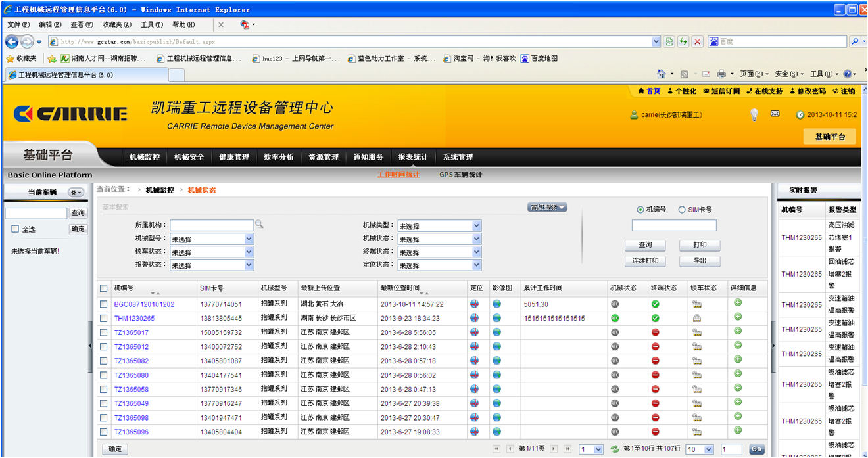Screen dimensions: 868x458
Task: Click the locate icon for BGC087120101202
Action: coord(475,304)
